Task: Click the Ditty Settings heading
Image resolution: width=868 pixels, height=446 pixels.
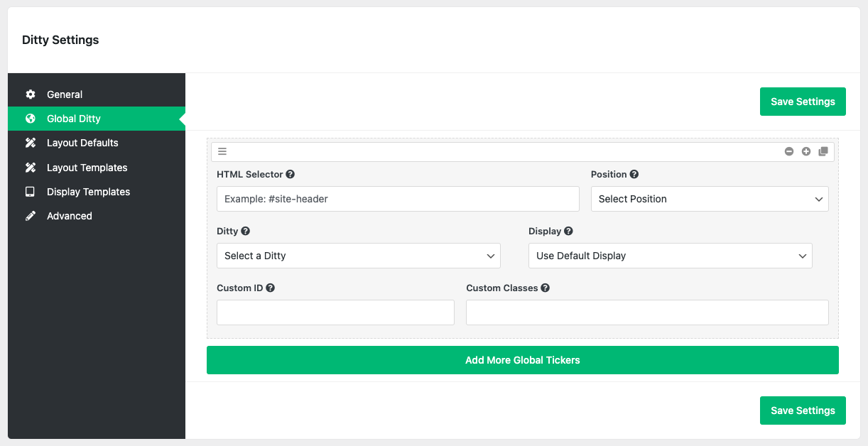Action: [60, 40]
